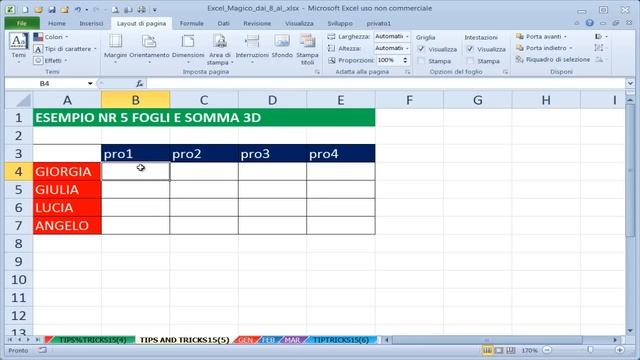
Task: Expand the formula bar
Action: pos(630,83)
